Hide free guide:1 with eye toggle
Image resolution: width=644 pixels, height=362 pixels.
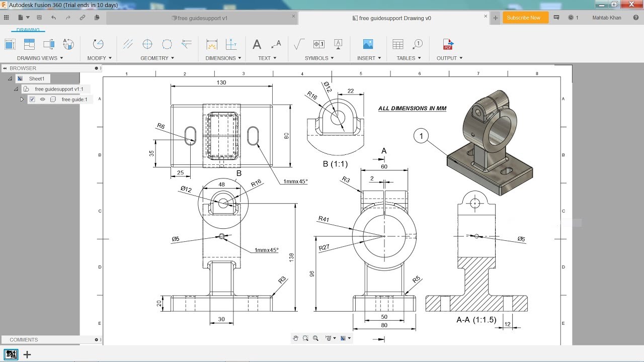pyautogui.click(x=43, y=99)
